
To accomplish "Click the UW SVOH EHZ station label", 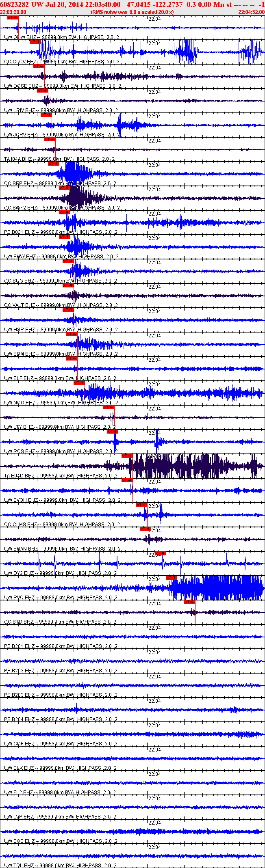I will tap(21, 500).
